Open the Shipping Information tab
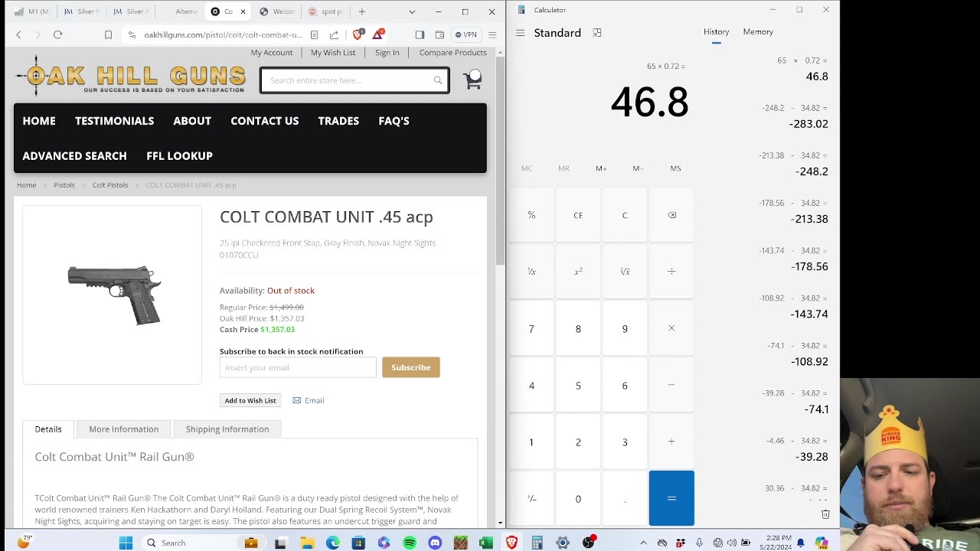Image resolution: width=980 pixels, height=551 pixels. click(x=227, y=429)
